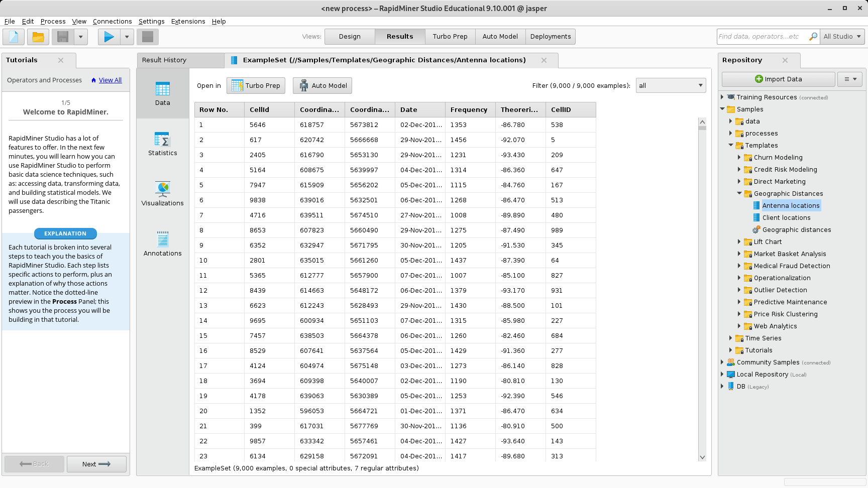
Task: Open a saved process
Action: (38, 37)
